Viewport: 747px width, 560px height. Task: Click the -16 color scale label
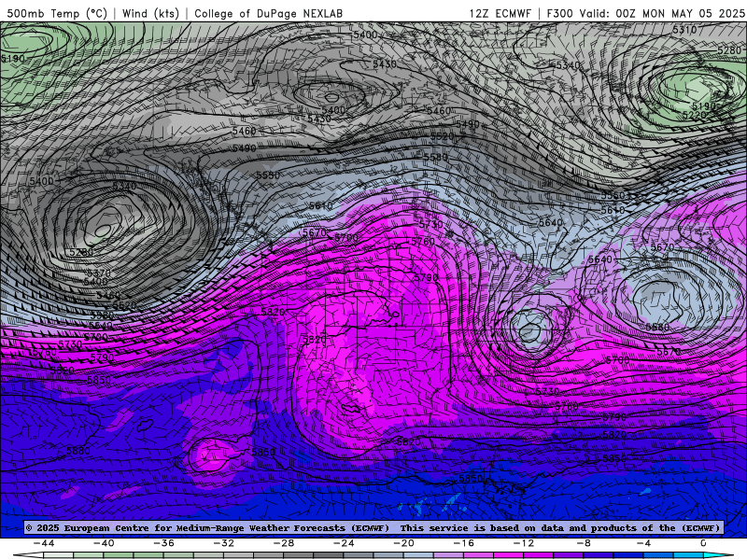(464, 543)
